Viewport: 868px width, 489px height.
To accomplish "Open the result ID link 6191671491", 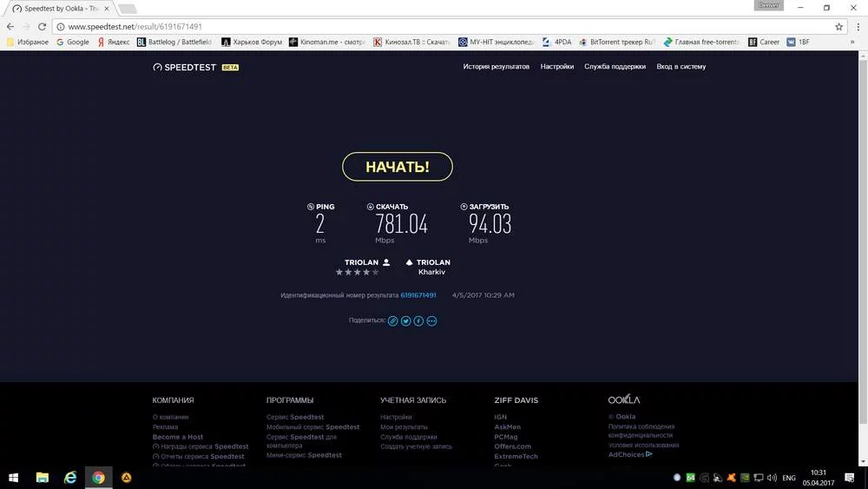I will tap(418, 295).
